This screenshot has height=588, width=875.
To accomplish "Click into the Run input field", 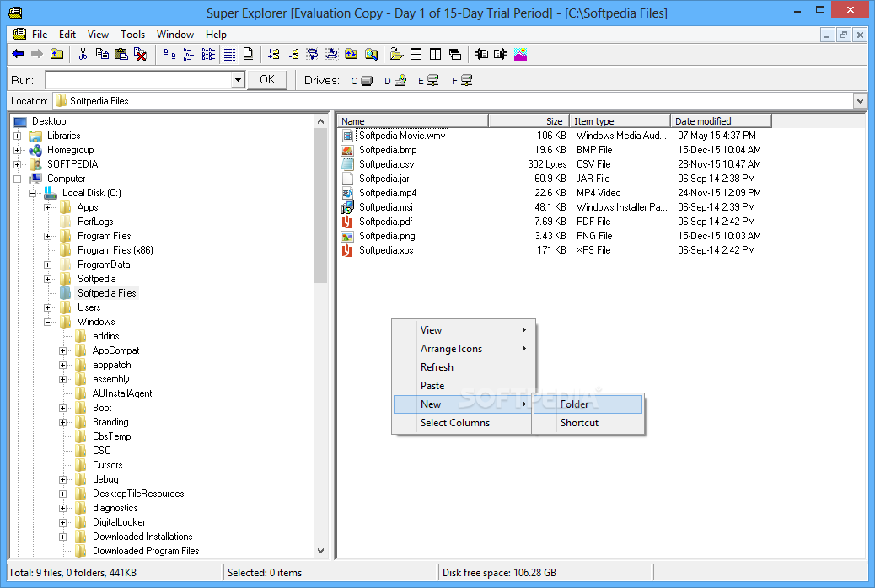I will coord(138,80).
